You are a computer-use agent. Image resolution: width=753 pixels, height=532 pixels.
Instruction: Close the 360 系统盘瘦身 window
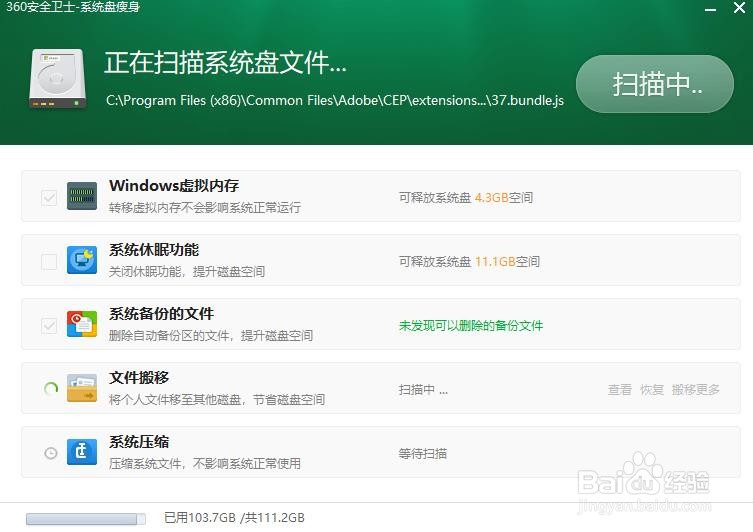[x=740, y=8]
